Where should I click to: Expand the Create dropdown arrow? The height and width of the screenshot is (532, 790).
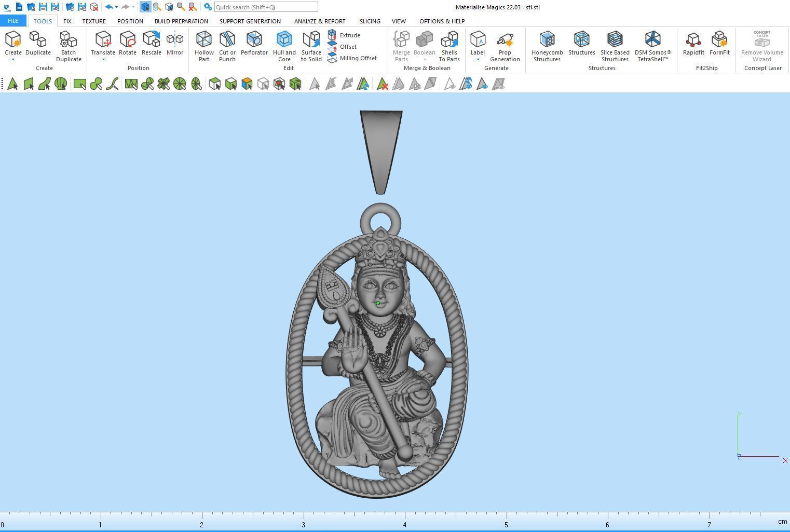(13, 60)
